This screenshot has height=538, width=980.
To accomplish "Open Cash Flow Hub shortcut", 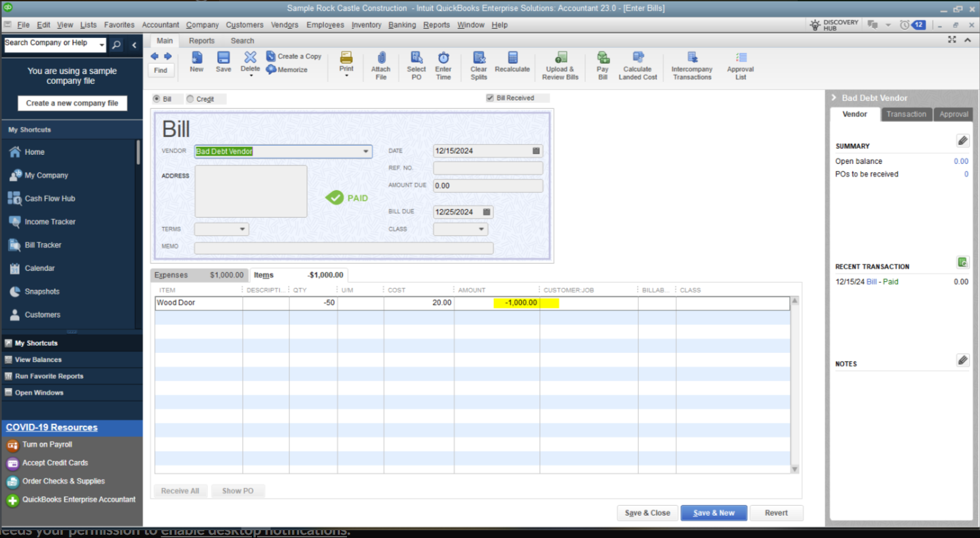I will pyautogui.click(x=49, y=198).
